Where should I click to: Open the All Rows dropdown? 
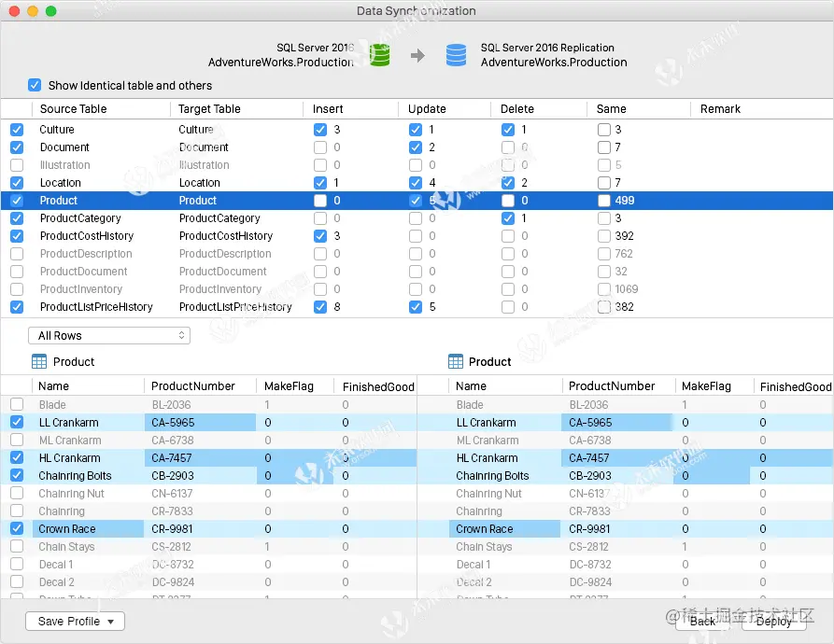[109, 335]
